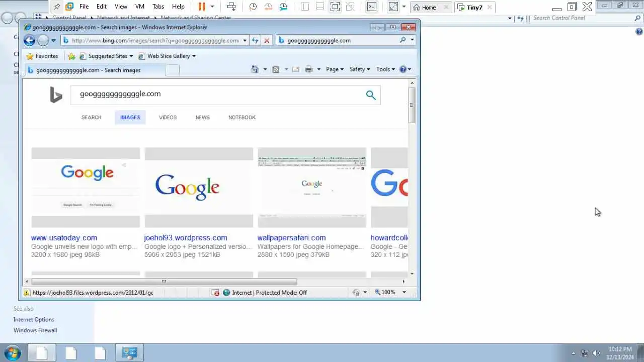Open search provider dropdown arrow in IE
The image size is (644, 362).
412,40
